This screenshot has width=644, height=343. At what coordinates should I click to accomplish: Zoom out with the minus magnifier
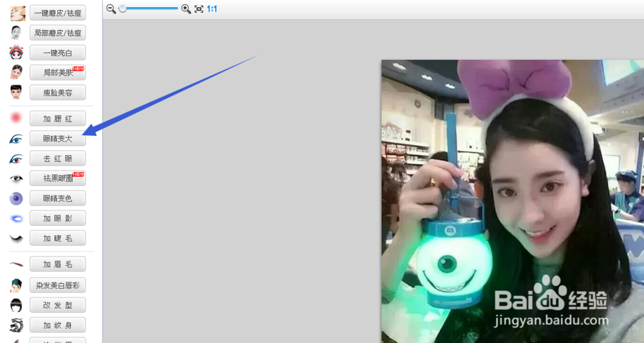pos(111,8)
